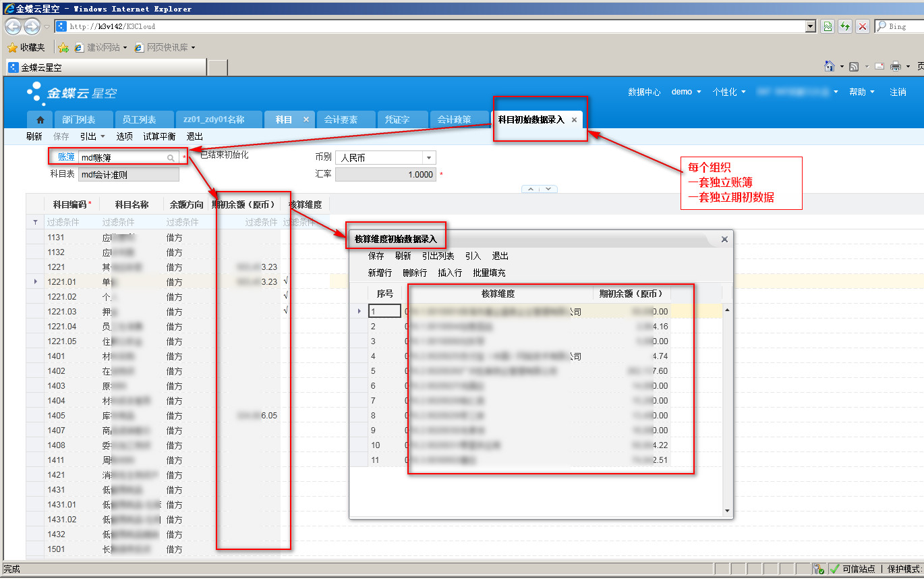Click the 核算维度 checkmark for 1221.03
This screenshot has height=579, width=924.
pos(287,311)
